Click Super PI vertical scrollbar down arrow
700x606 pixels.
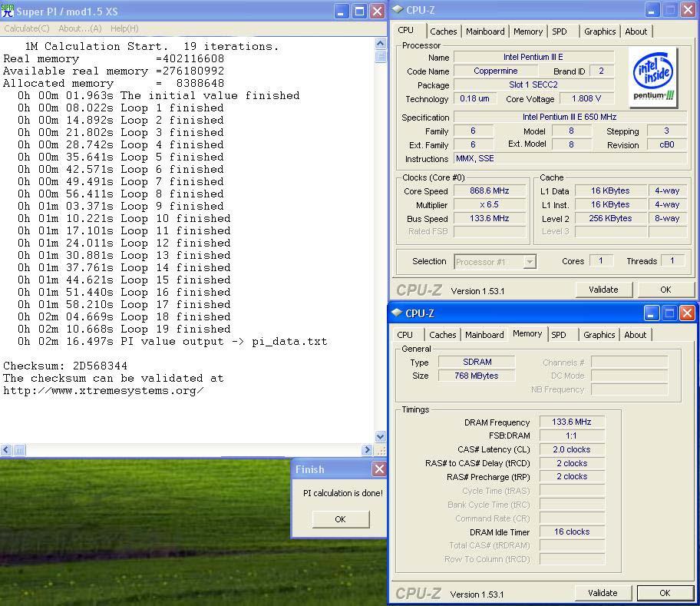click(x=381, y=436)
